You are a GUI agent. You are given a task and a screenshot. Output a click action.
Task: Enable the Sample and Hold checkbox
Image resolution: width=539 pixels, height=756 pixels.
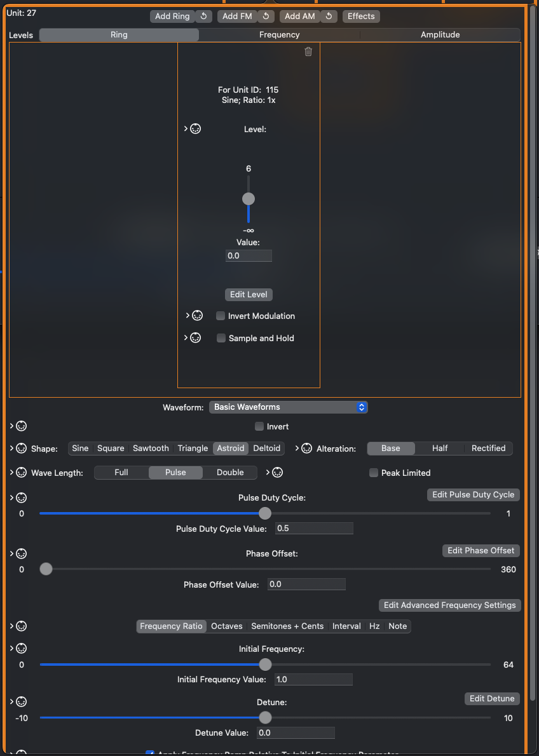pyautogui.click(x=221, y=338)
